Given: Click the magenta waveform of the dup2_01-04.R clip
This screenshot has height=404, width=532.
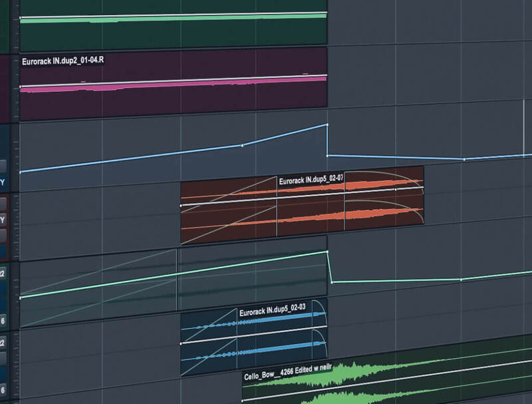Looking at the screenshot, I should [x=173, y=85].
